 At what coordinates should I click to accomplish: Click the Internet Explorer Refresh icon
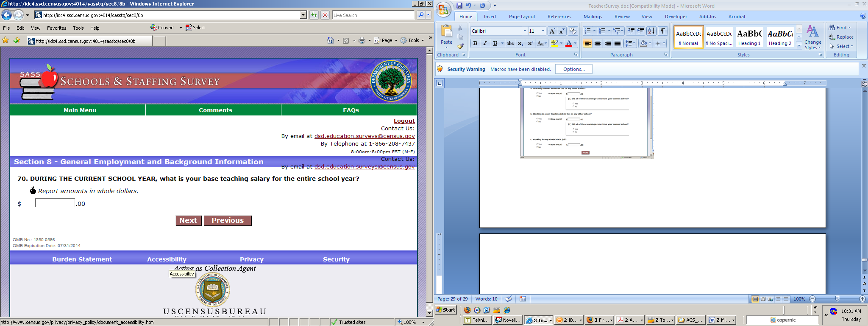pyautogui.click(x=314, y=15)
